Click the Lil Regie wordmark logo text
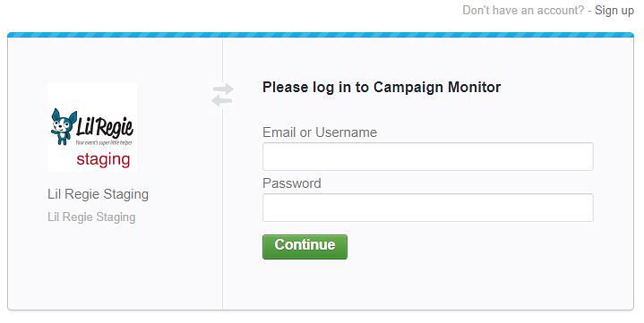The image size is (644, 323). click(x=105, y=127)
